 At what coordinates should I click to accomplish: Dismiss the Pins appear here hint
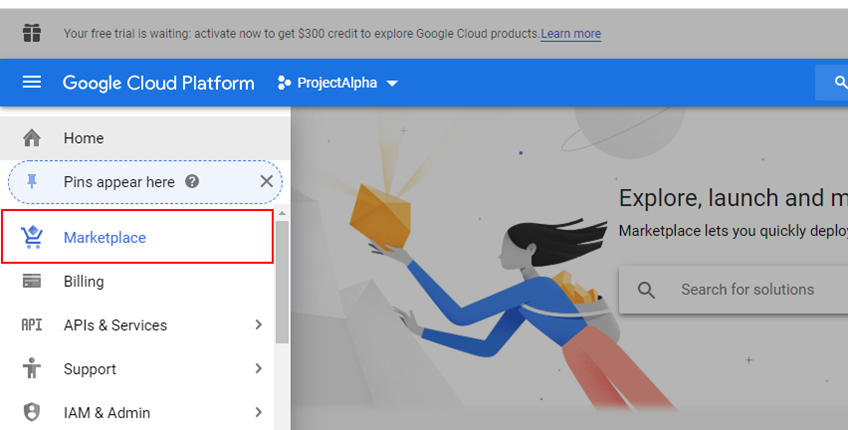(267, 181)
